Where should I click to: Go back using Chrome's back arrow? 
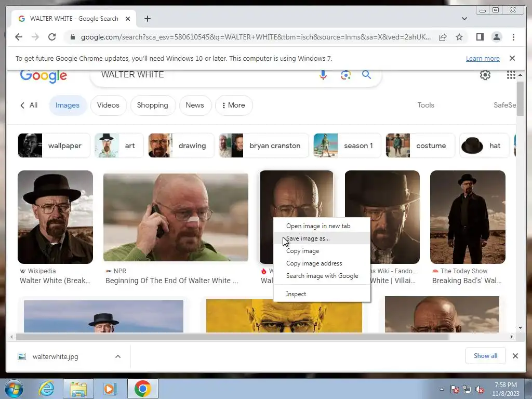click(x=19, y=37)
